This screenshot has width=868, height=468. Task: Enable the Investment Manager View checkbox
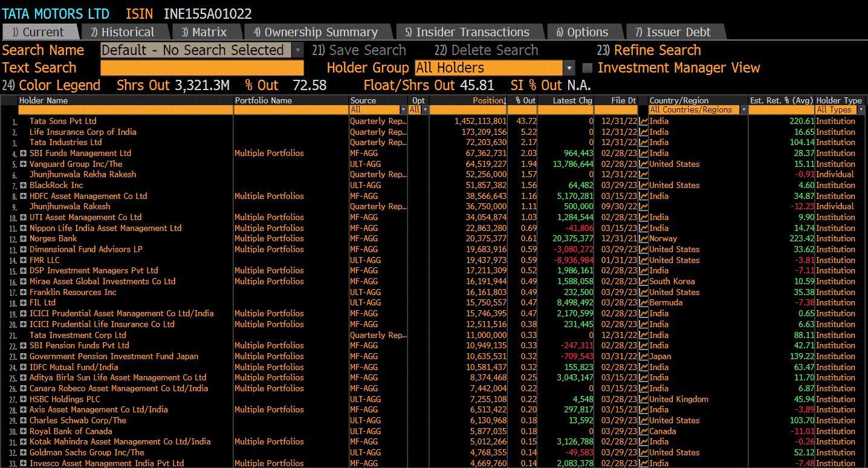click(587, 68)
